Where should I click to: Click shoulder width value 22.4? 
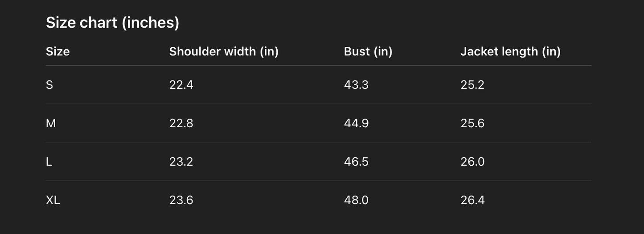[x=181, y=85]
